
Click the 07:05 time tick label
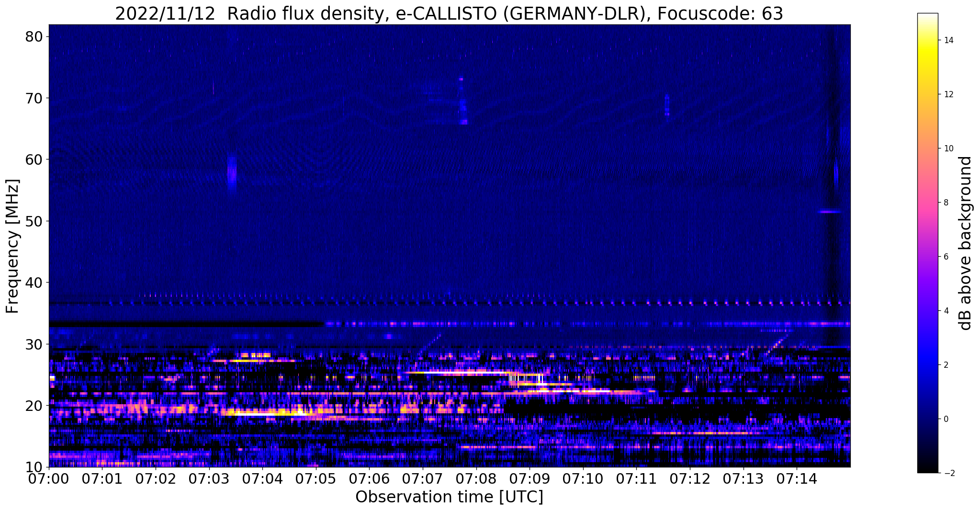click(316, 479)
